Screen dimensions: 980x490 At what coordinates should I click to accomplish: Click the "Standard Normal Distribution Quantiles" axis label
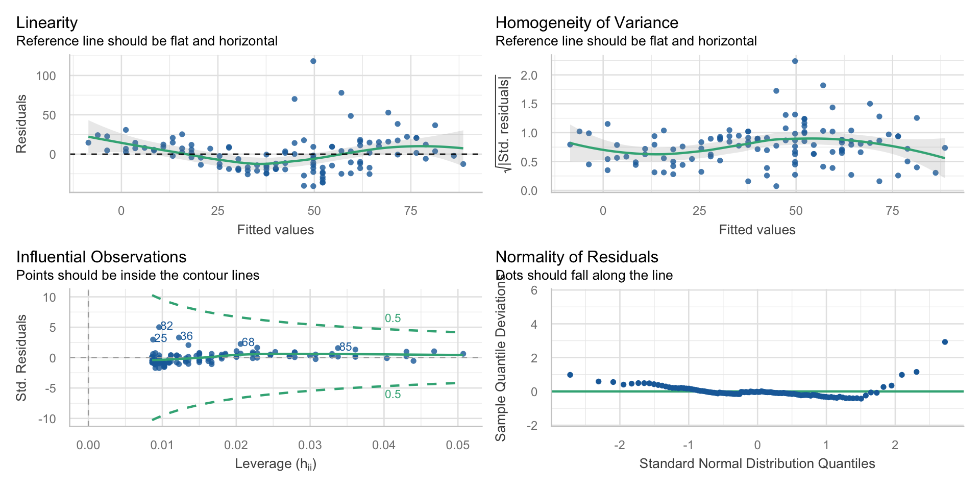(x=757, y=463)
